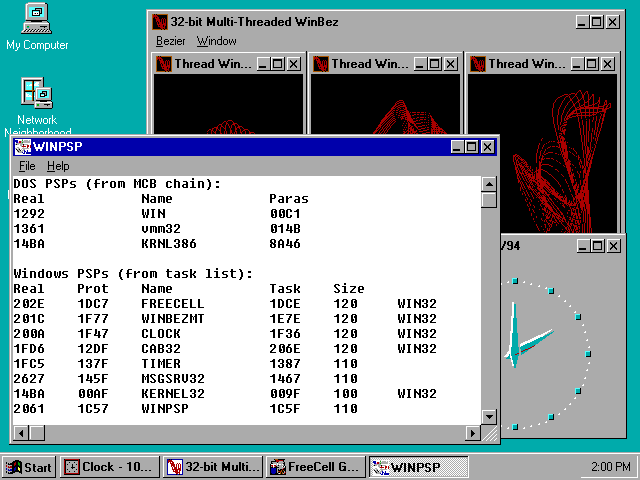Click the WINPSP taskbar button

[418, 467]
